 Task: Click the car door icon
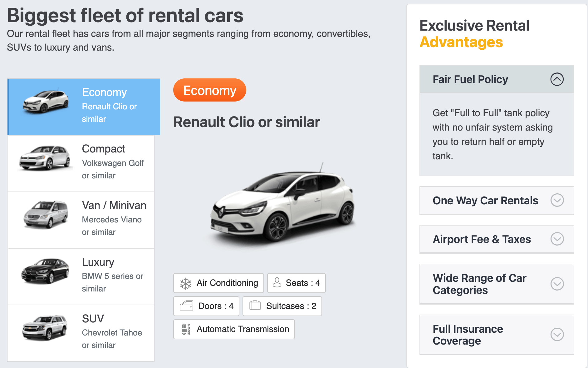[187, 306]
